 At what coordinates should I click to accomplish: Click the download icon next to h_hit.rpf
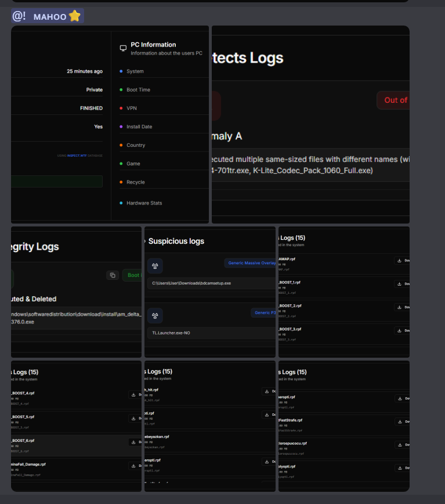point(267,391)
